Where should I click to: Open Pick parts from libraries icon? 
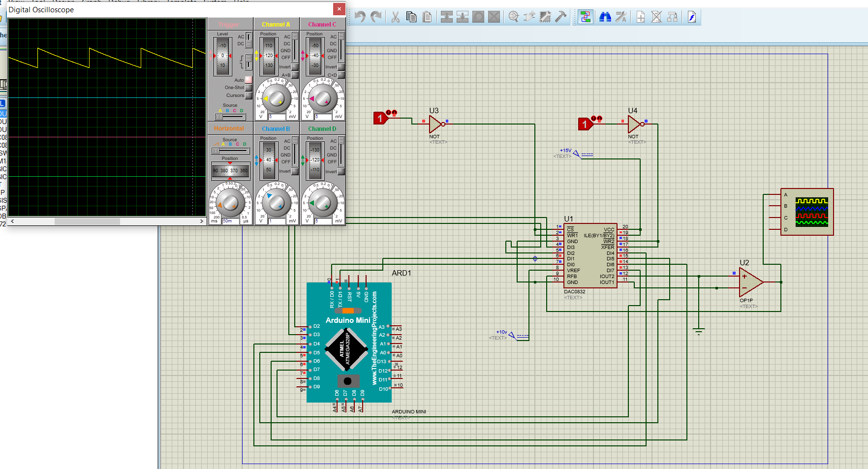[514, 17]
